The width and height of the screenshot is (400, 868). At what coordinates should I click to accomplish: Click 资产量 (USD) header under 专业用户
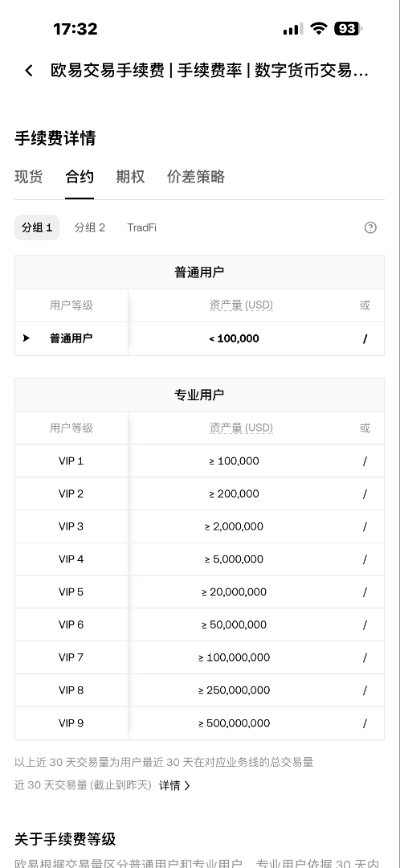click(x=241, y=428)
